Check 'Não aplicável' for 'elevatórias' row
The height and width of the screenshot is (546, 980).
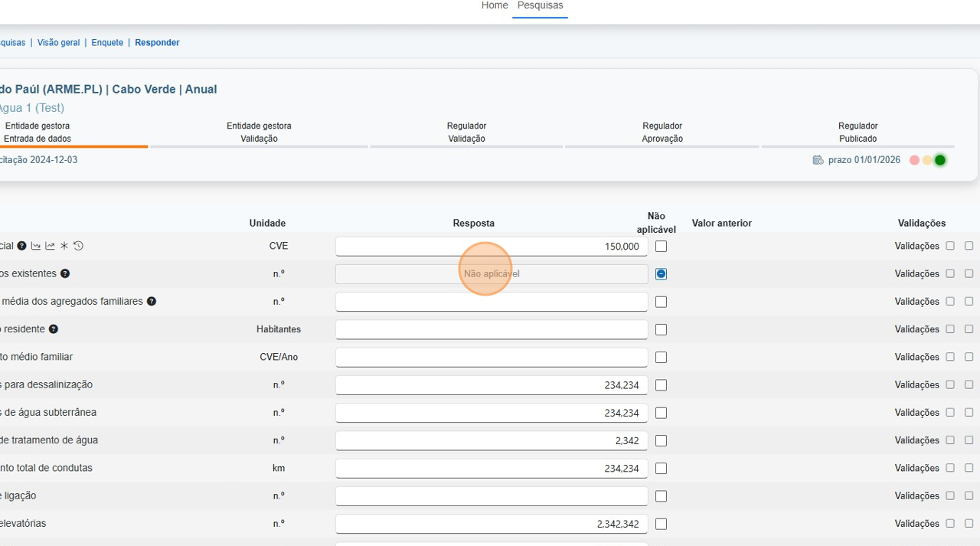(661, 524)
